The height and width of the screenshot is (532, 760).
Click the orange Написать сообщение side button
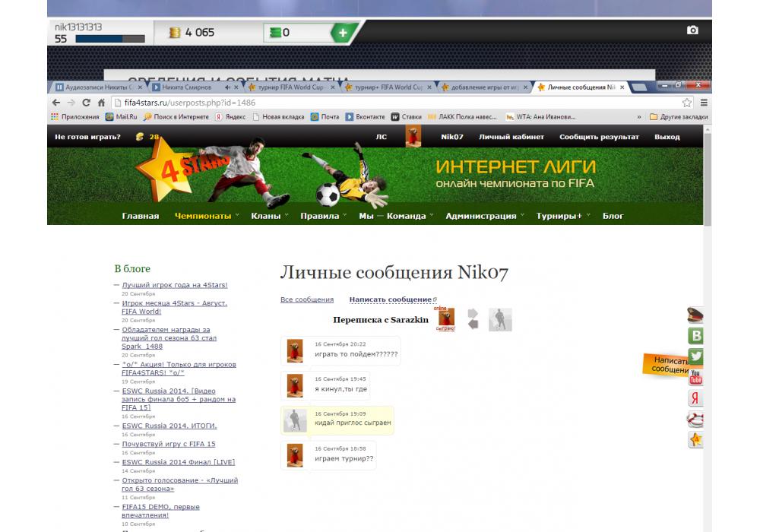pyautogui.click(x=667, y=365)
